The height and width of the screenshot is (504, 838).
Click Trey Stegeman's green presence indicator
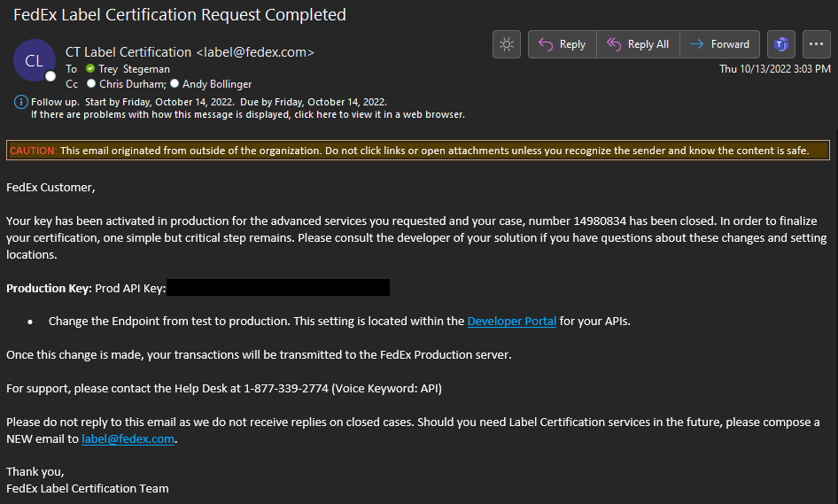[90, 68]
